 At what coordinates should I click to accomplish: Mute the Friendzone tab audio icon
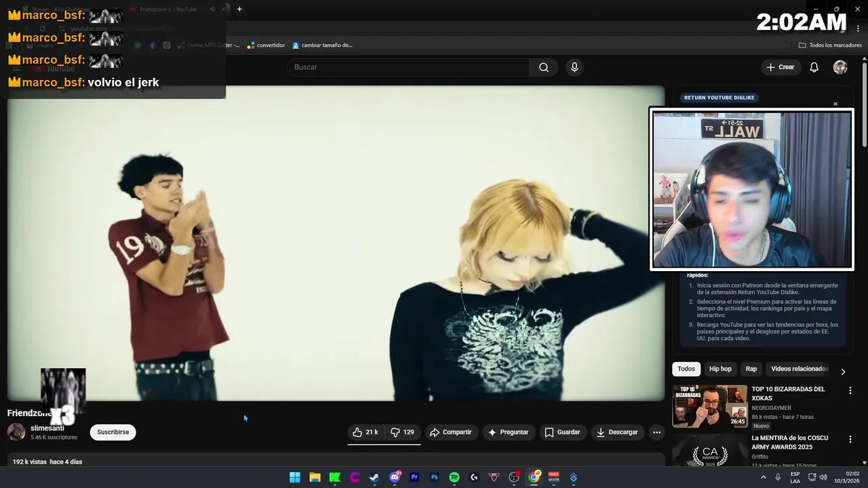click(212, 9)
